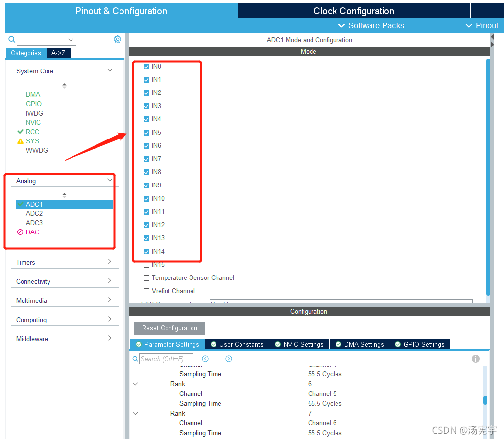Image resolution: width=504 pixels, height=439 pixels.
Task: Uncheck the IN1 channel checkbox
Action: (146, 80)
